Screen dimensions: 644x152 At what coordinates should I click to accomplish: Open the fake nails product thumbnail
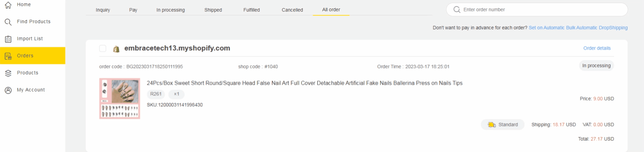(120, 98)
